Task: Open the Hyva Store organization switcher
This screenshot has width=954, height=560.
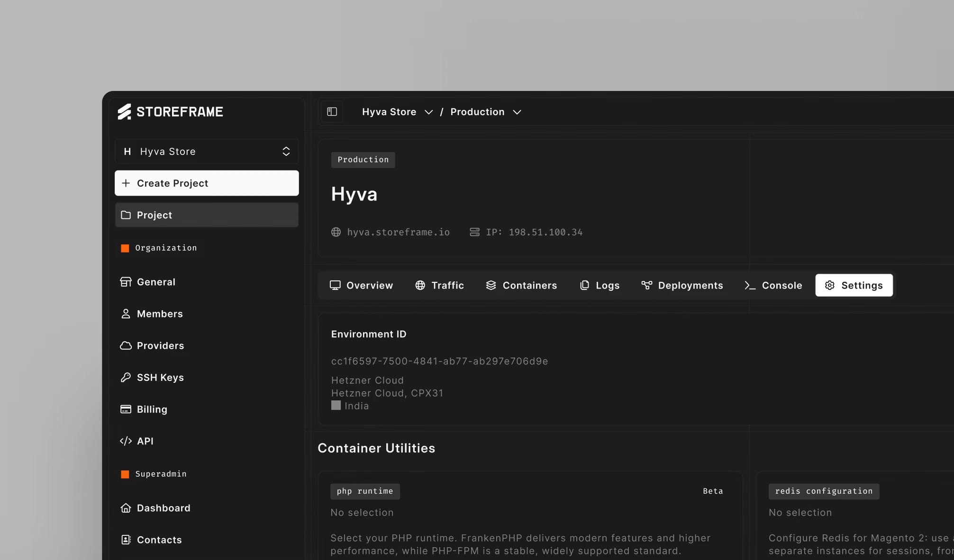Action: (x=207, y=152)
